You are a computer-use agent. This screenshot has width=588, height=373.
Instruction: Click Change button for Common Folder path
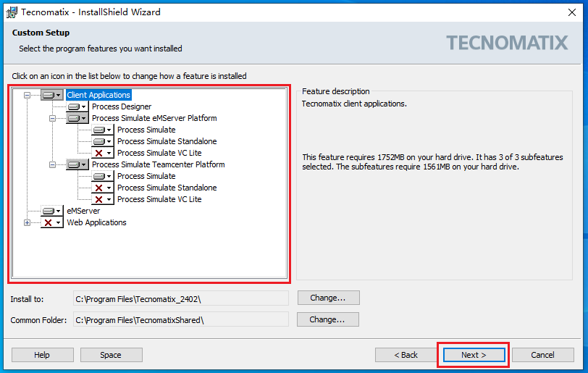click(327, 319)
